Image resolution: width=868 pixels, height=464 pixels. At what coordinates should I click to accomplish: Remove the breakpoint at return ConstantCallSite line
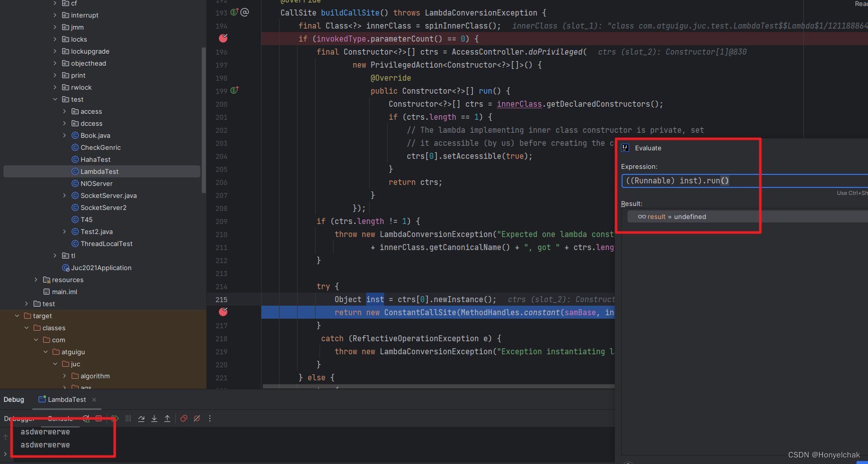223,312
